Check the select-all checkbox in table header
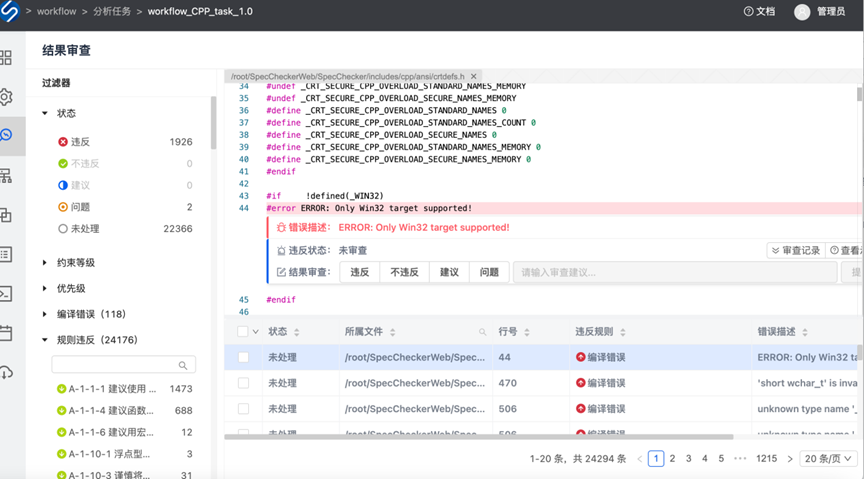 tap(243, 332)
